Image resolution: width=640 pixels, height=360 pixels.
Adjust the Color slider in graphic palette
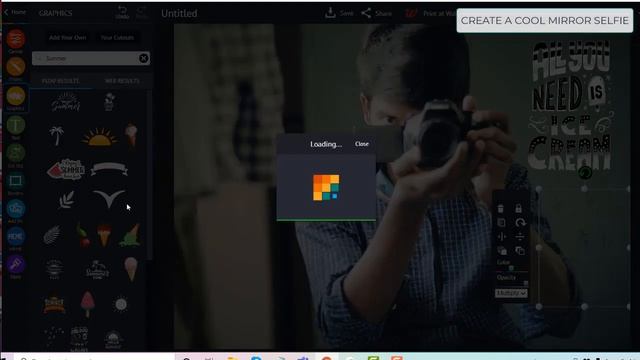coord(511,269)
